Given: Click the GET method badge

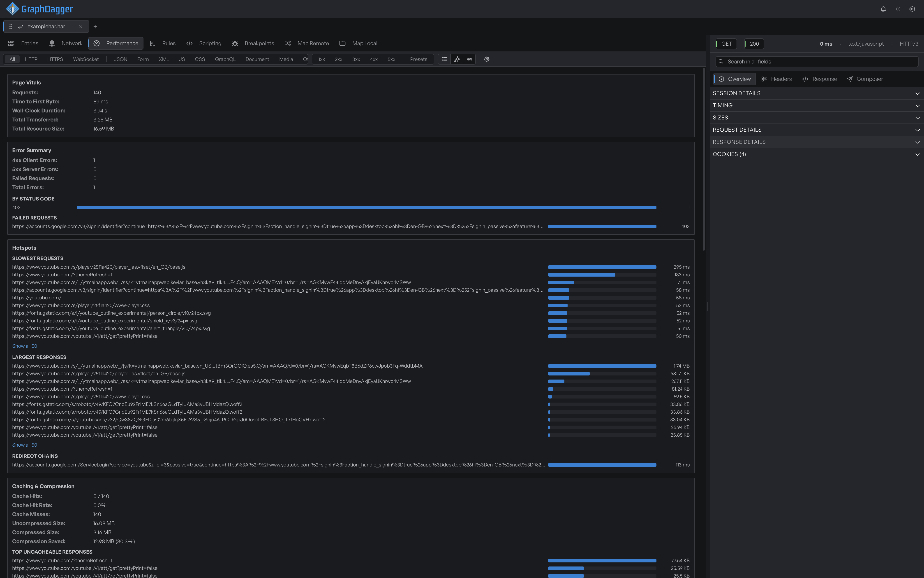Looking at the screenshot, I should pyautogui.click(x=726, y=44).
